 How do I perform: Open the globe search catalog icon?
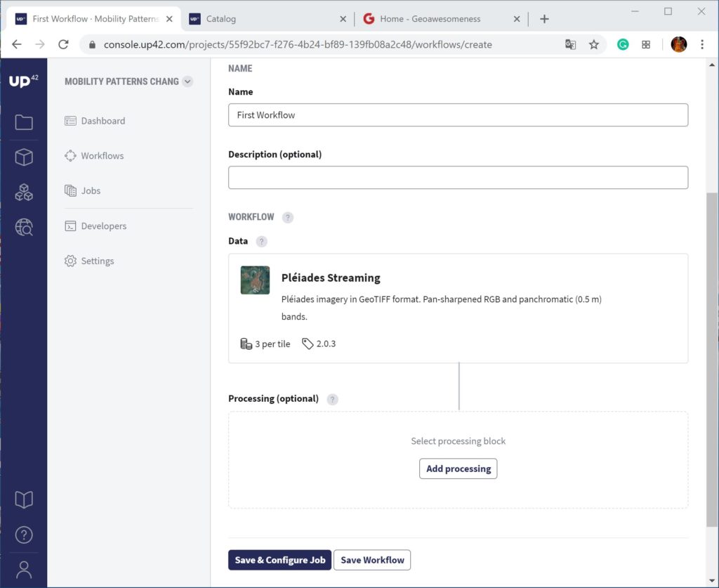point(24,227)
